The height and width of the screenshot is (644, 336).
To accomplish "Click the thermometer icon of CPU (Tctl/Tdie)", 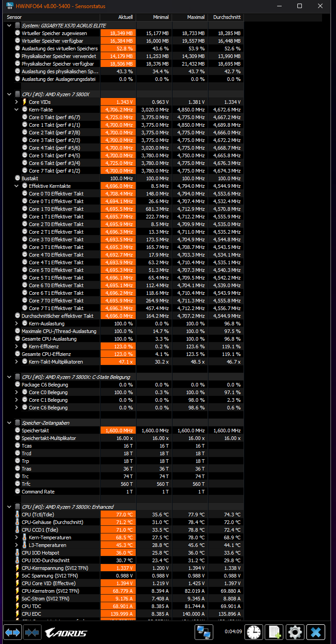I will click(x=18, y=515).
